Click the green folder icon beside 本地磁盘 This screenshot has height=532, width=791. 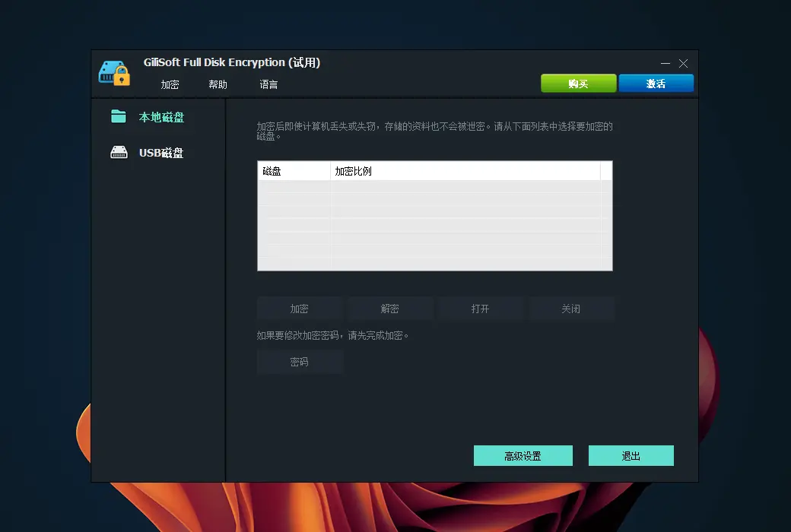tap(119, 116)
